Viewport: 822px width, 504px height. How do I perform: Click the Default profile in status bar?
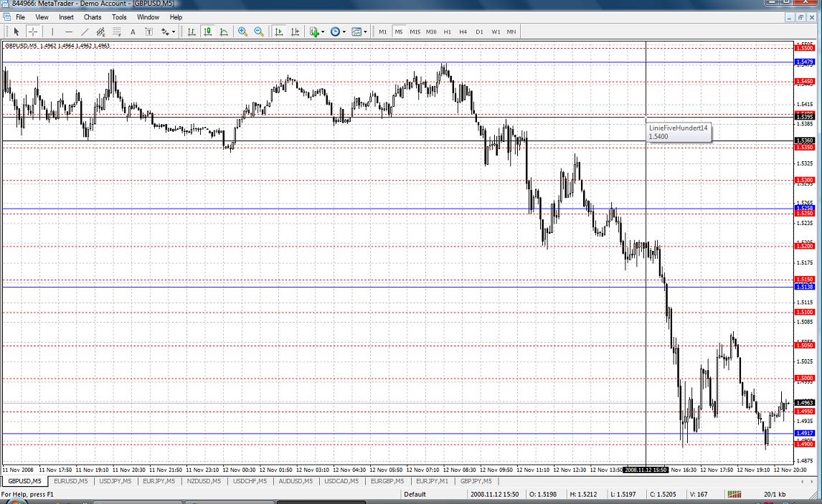point(415,494)
